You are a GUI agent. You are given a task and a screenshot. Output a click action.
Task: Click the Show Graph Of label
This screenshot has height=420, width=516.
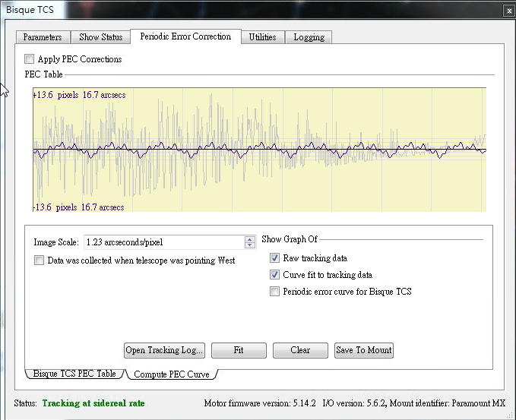pyautogui.click(x=290, y=239)
